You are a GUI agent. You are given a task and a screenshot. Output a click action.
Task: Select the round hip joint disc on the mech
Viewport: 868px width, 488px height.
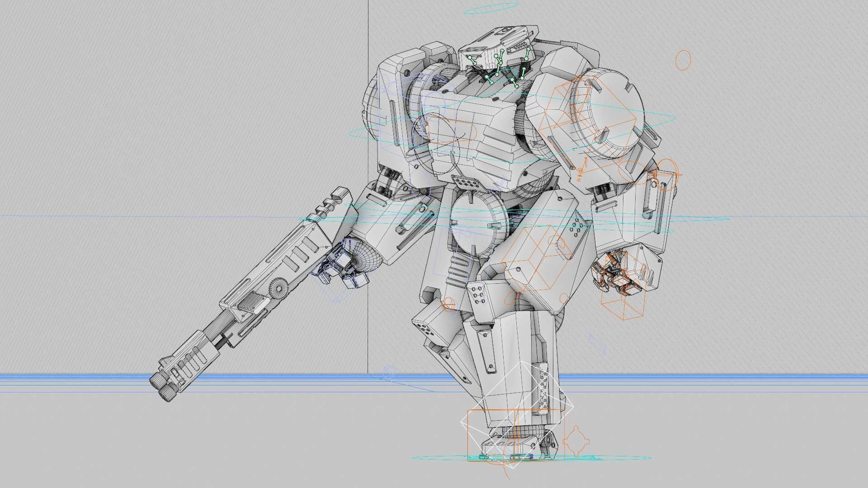[x=479, y=223]
